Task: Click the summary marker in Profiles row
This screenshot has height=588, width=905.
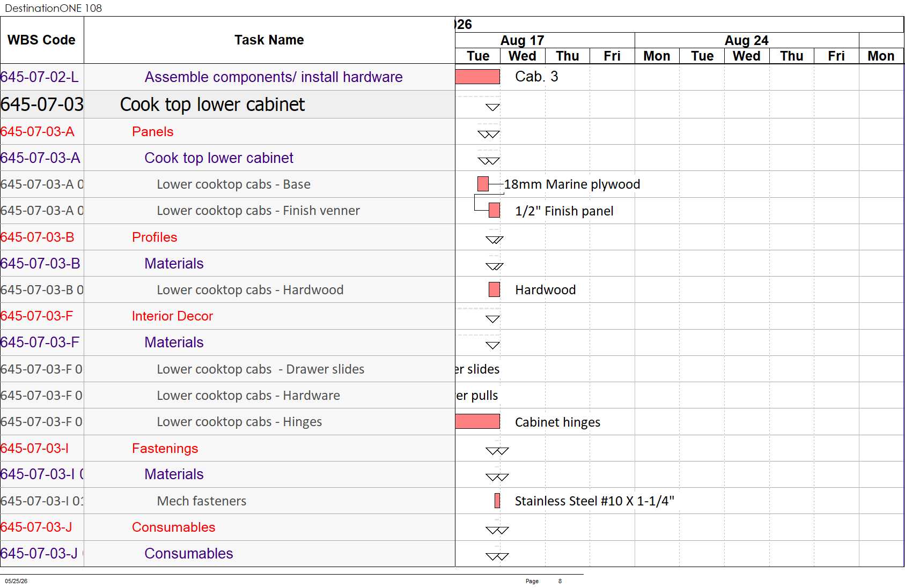Action: (x=494, y=240)
